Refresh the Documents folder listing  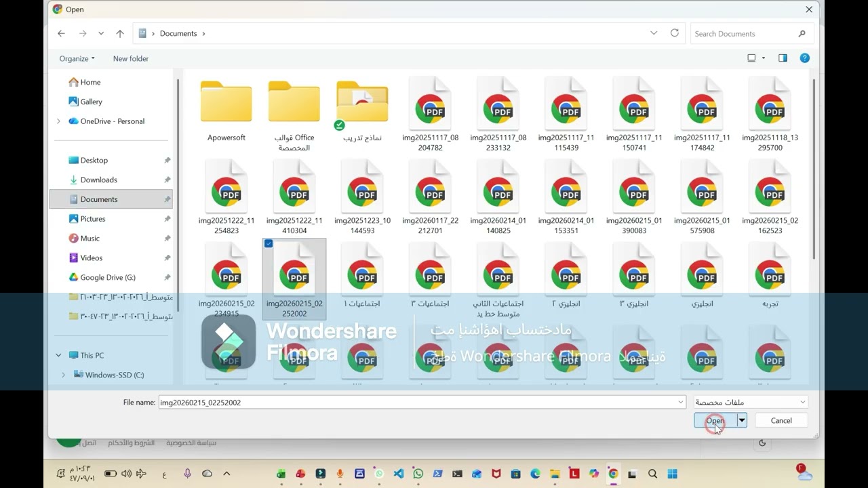pyautogui.click(x=674, y=33)
